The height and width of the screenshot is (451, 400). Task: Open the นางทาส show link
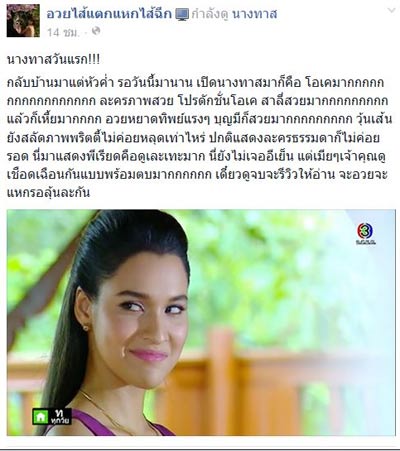(254, 14)
